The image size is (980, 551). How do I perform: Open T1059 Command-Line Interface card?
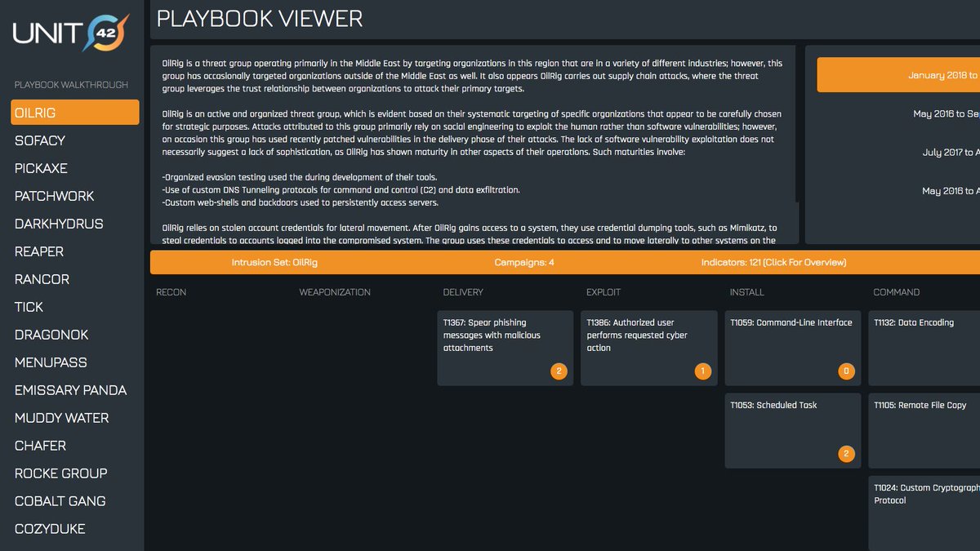[792, 348]
